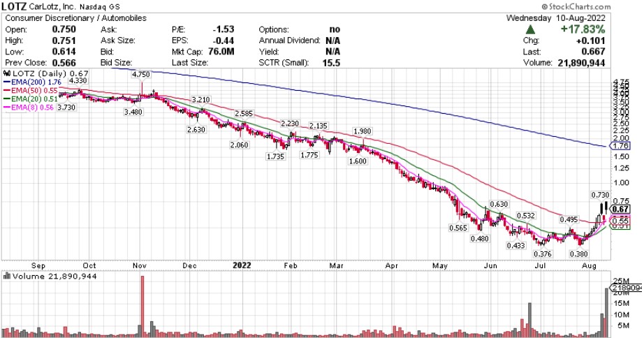Image resolution: width=644 pixels, height=338 pixels.
Task: Click the Nov label on time axis
Action: (140, 265)
